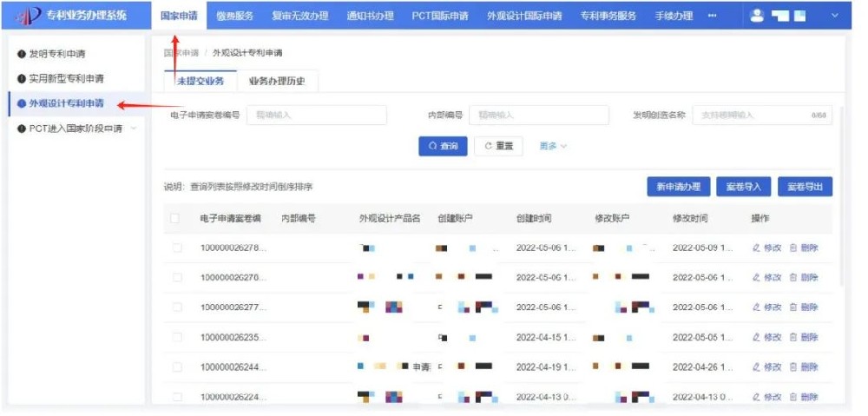Screen dimensions: 868x416
Task: Expand the 更多 filter options dropdown
Action: [553, 146]
